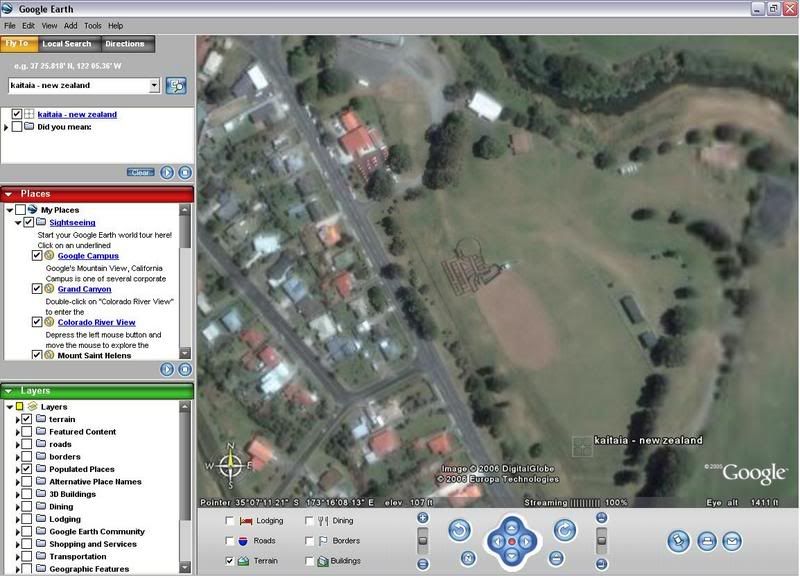Click the Places panel scroll down arrow
800x578 pixels.
coord(185,353)
